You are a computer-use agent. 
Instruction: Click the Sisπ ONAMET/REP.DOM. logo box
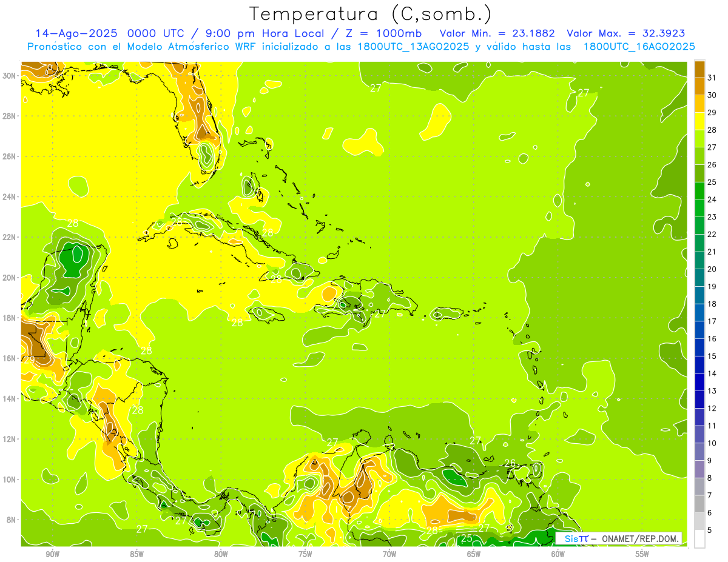(x=619, y=538)
